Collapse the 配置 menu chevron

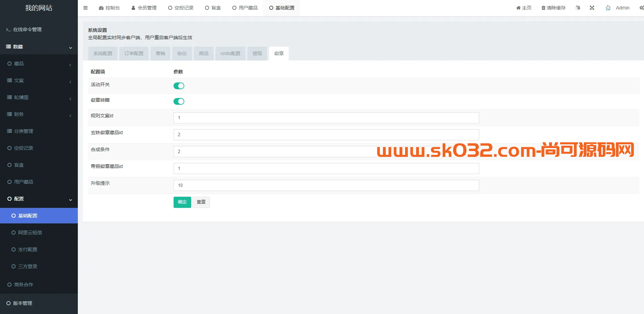(70, 200)
